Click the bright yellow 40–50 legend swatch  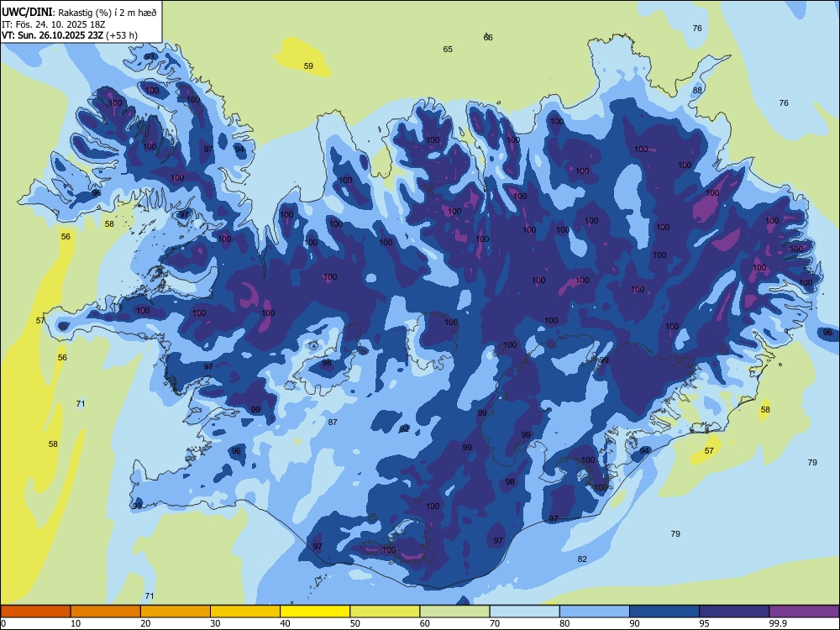[315, 612]
